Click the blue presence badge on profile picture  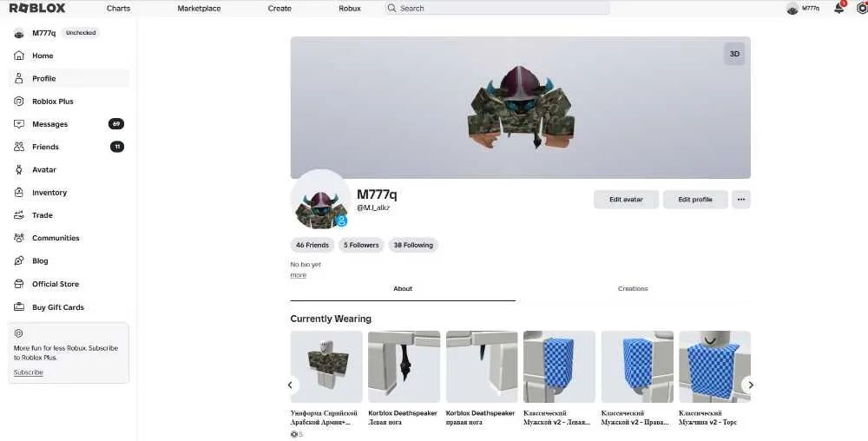[341, 220]
